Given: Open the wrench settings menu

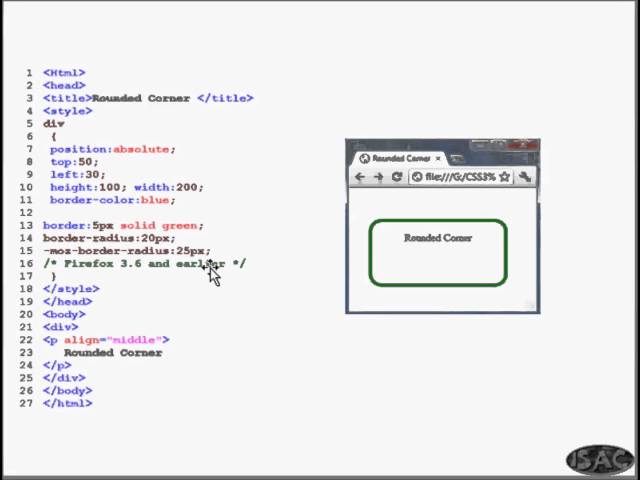Looking at the screenshot, I should point(524,177).
